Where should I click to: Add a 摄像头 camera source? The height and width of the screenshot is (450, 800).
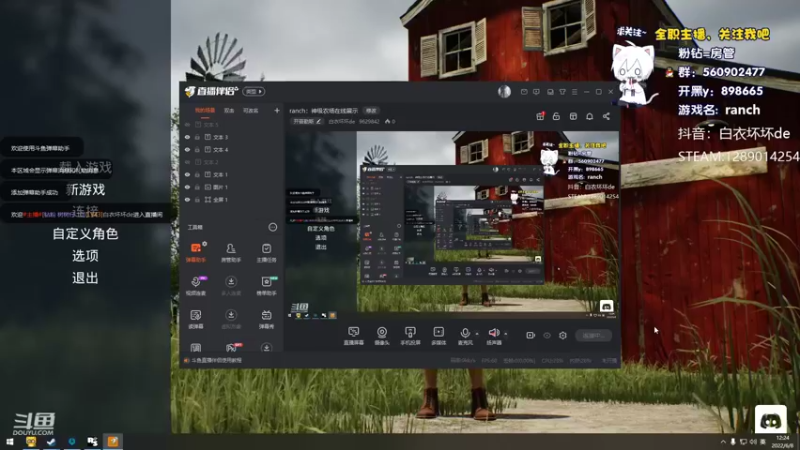point(382,336)
